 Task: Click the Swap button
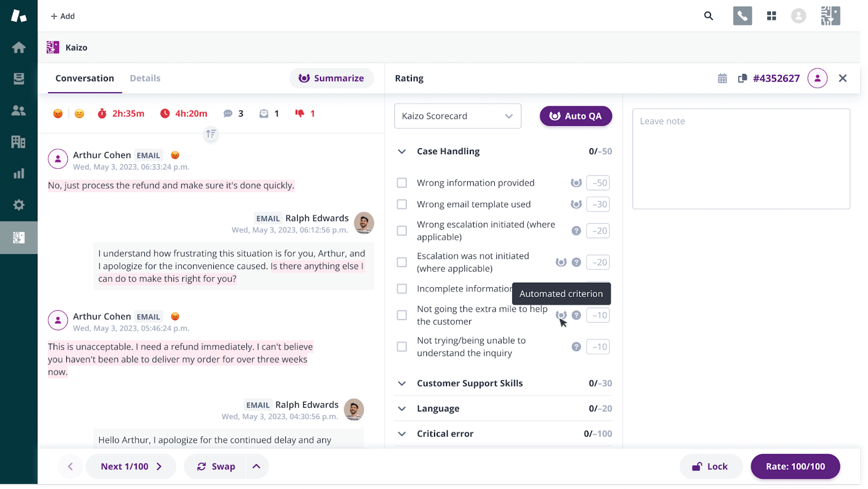pos(216,466)
